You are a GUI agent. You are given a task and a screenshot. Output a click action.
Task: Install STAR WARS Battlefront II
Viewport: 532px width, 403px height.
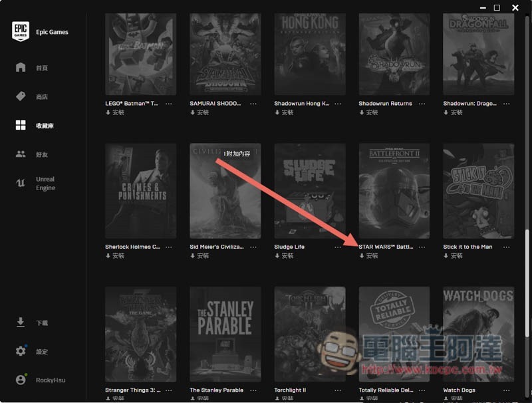point(369,256)
